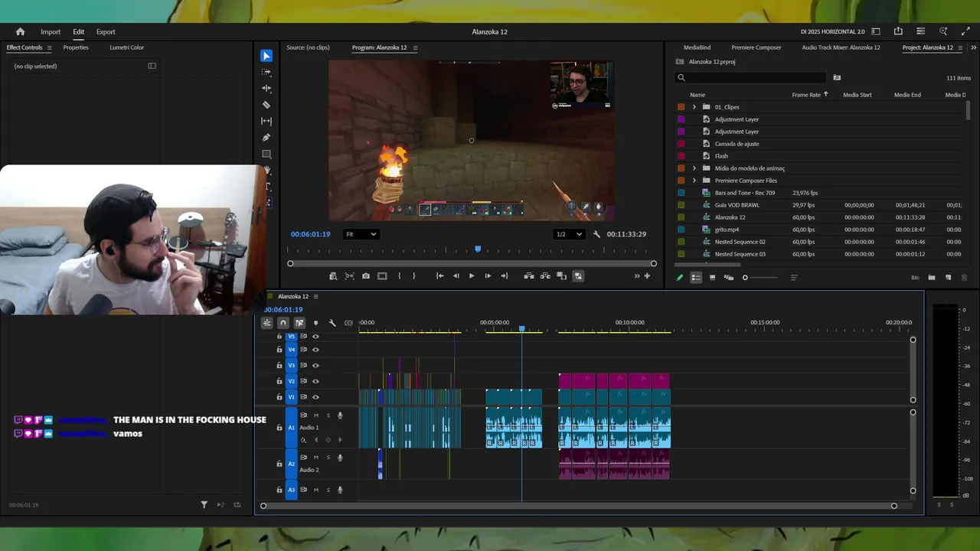
Task: Mute audio track A1
Action: (316, 416)
